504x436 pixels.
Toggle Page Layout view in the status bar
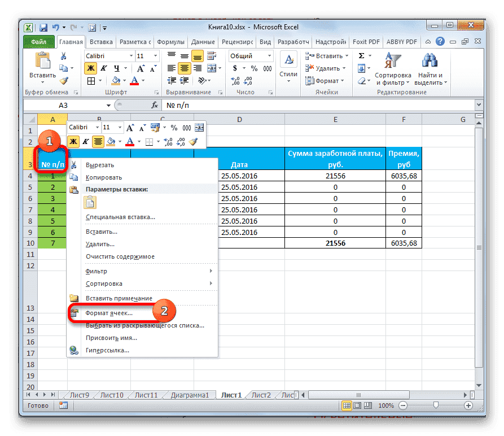pyautogui.click(x=358, y=404)
